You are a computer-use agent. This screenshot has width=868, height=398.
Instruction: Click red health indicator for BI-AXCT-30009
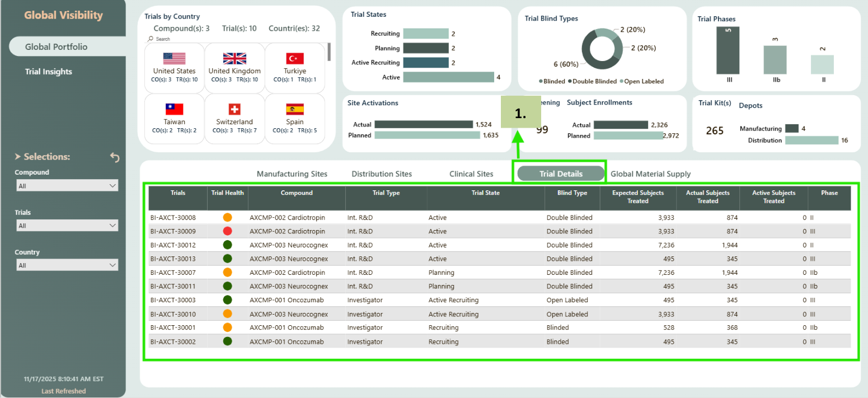[x=227, y=231]
